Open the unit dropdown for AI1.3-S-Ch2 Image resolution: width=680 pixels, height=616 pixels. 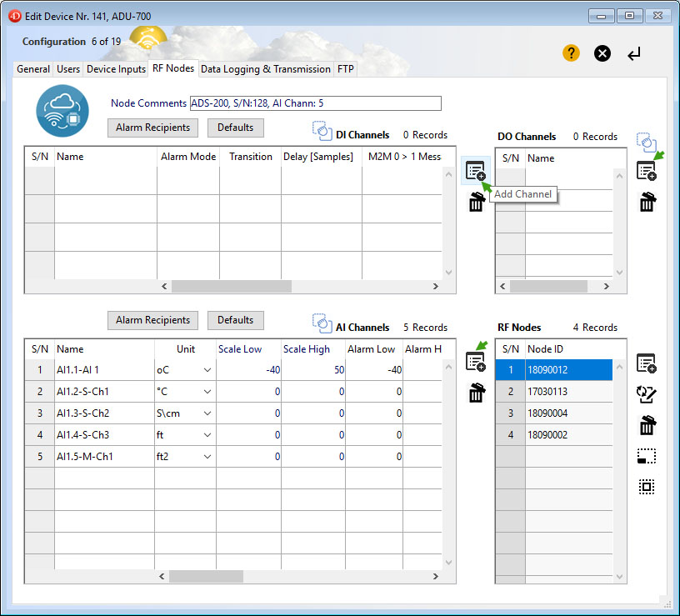pos(207,413)
